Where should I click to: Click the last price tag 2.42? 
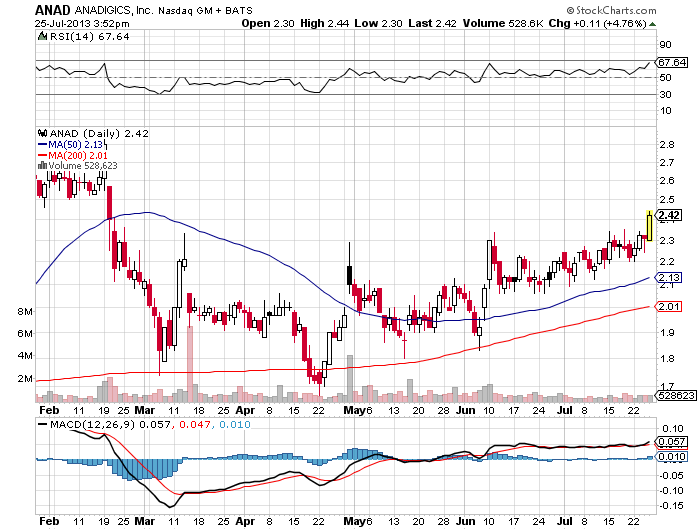[x=668, y=215]
